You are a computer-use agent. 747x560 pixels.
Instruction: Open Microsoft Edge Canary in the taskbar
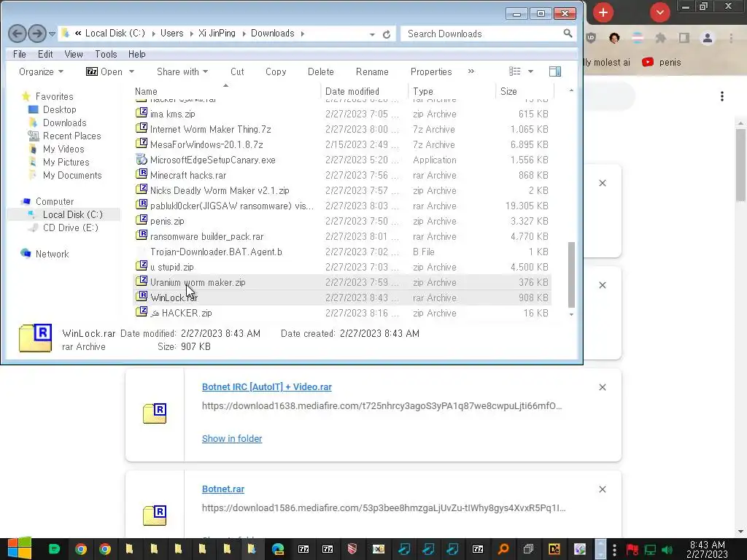coord(278,549)
